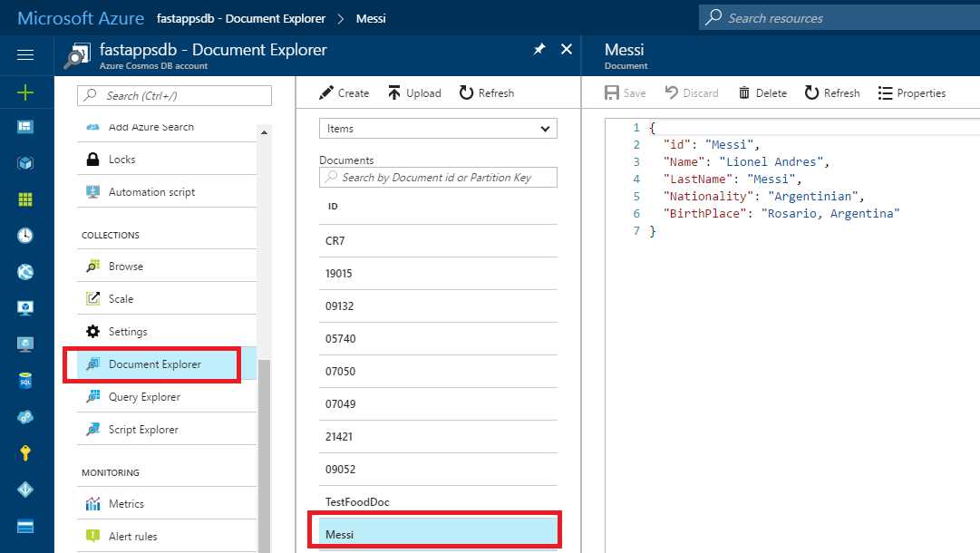The width and height of the screenshot is (980, 553).
Task: Select document 07049
Action: point(438,403)
